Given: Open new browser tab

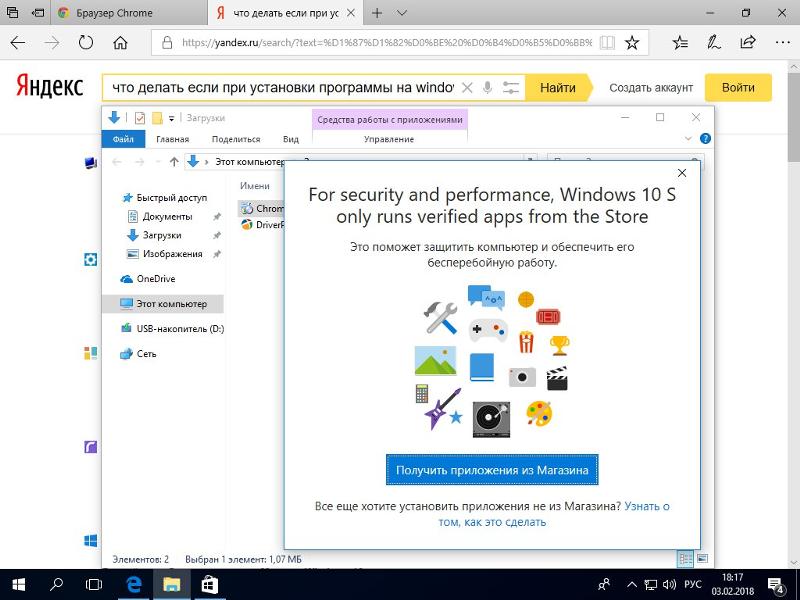Looking at the screenshot, I should click(377, 13).
